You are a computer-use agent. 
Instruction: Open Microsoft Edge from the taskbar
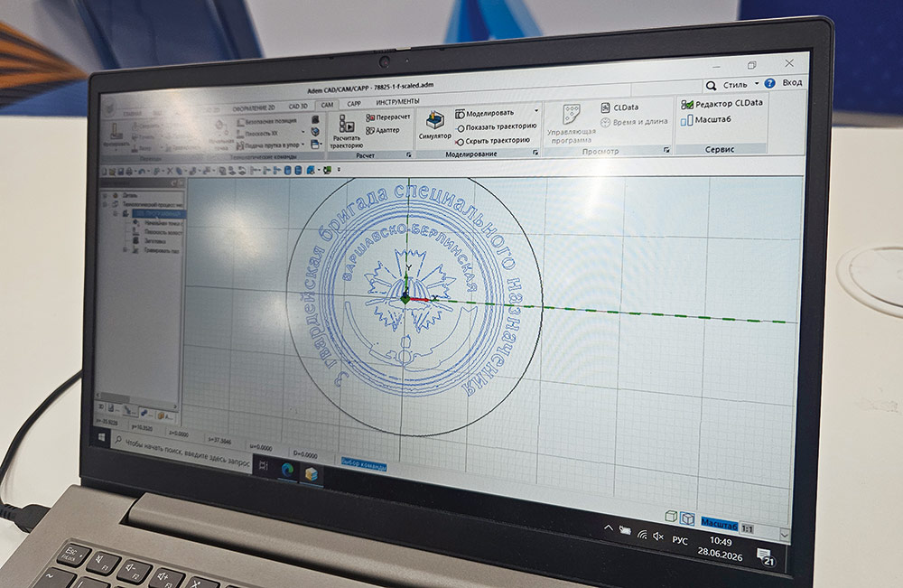pos(287,470)
